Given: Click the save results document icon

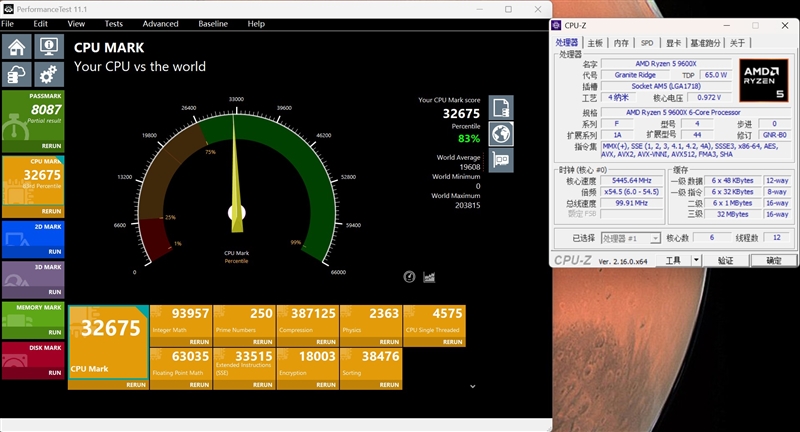Looking at the screenshot, I should [x=501, y=108].
